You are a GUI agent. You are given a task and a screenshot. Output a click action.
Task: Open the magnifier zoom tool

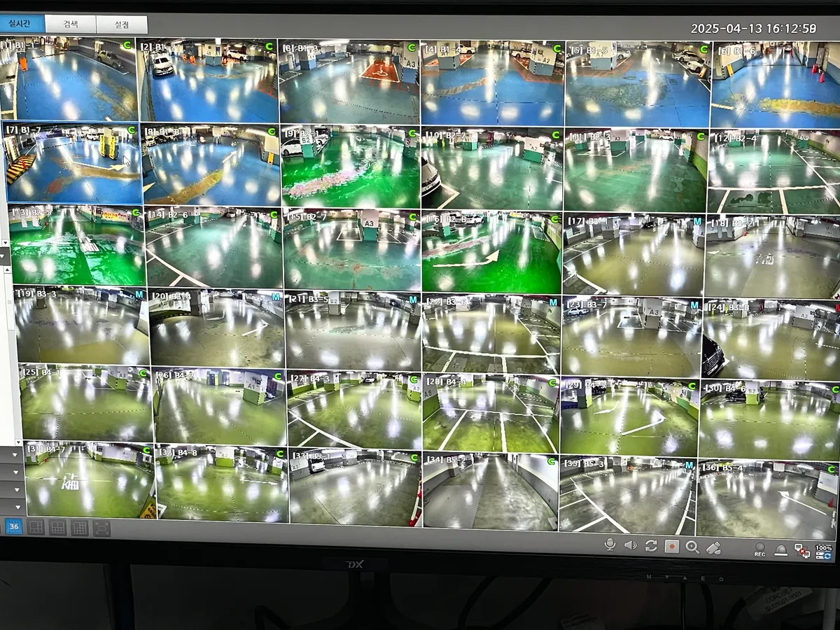692,547
